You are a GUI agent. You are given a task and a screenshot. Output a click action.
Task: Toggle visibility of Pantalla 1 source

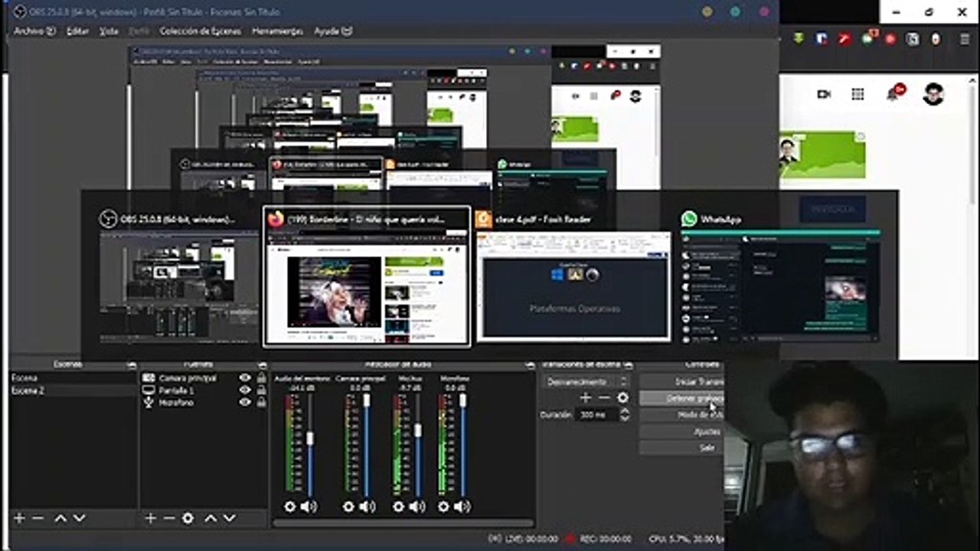[245, 390]
